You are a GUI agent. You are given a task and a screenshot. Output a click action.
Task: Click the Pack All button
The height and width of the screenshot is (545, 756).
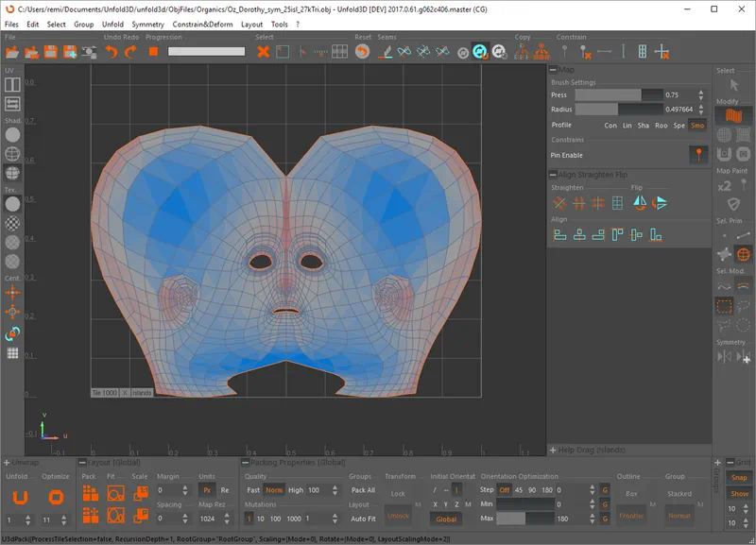(x=363, y=490)
